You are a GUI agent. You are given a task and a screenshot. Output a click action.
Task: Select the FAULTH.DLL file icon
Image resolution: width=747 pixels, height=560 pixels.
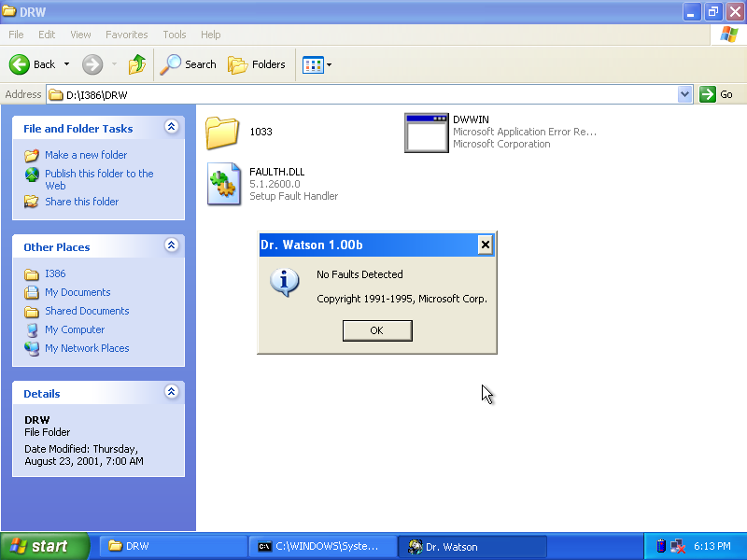[x=224, y=184]
